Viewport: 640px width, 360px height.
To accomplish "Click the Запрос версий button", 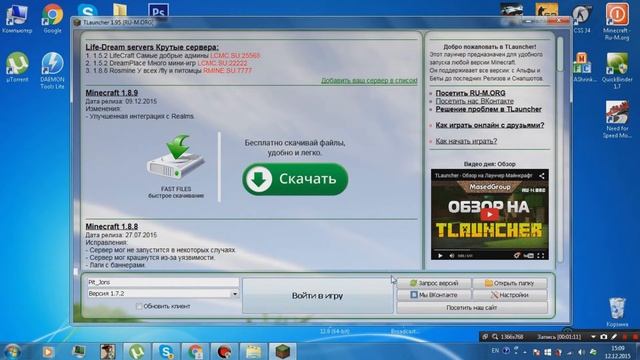I will (x=434, y=283).
